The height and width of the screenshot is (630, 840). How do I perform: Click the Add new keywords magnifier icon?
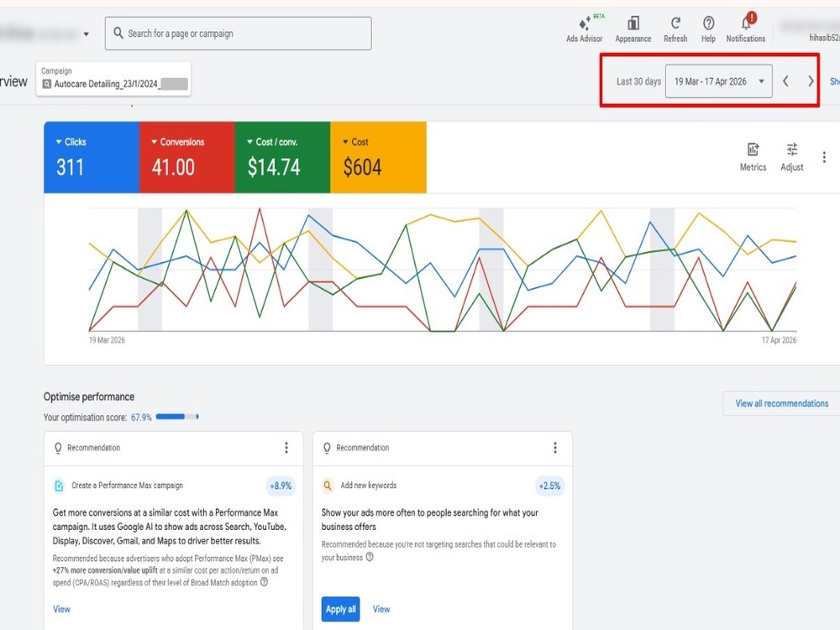(328, 486)
